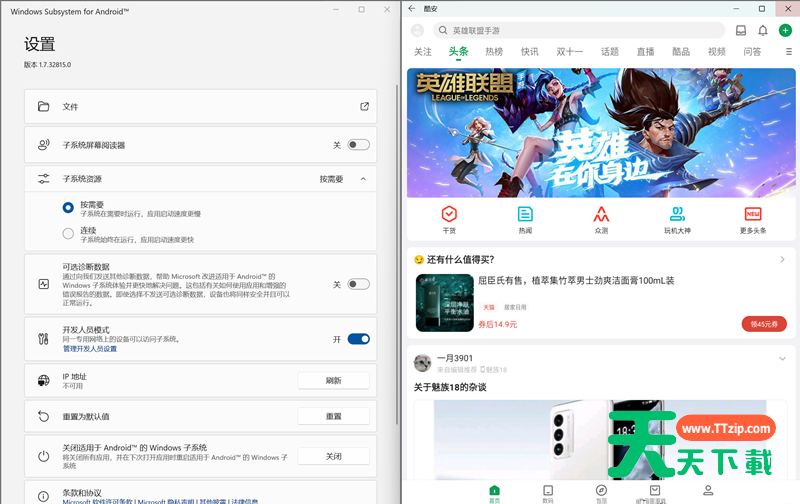
Task: Turn off the 开发人员模式 switch
Action: tap(358, 339)
